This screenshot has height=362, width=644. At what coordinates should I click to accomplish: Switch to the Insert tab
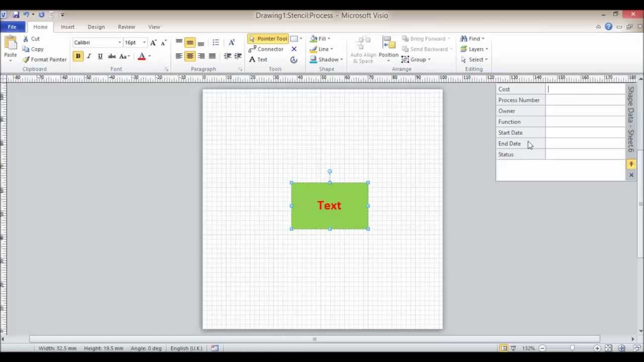[67, 27]
